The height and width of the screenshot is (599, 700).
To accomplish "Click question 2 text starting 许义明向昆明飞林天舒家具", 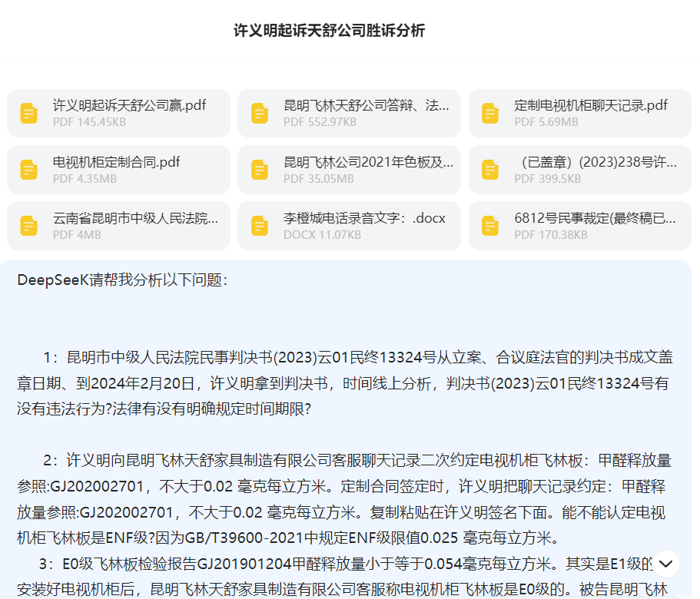I will pyautogui.click(x=344, y=499).
